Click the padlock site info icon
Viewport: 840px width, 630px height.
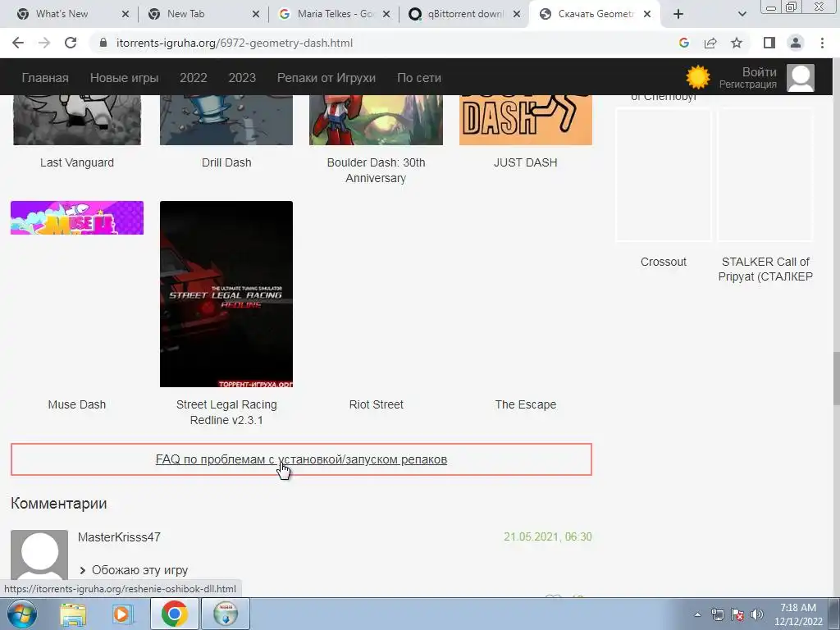point(103,43)
